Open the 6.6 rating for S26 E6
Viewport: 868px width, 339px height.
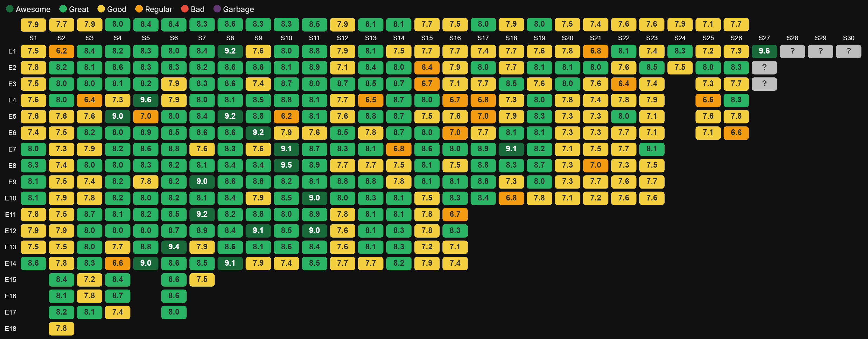(x=736, y=133)
